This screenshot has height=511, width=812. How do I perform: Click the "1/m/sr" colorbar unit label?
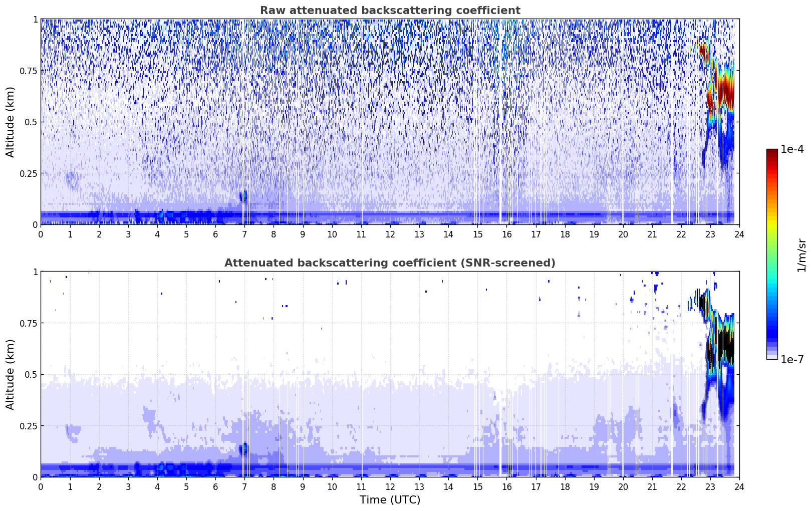click(801, 254)
